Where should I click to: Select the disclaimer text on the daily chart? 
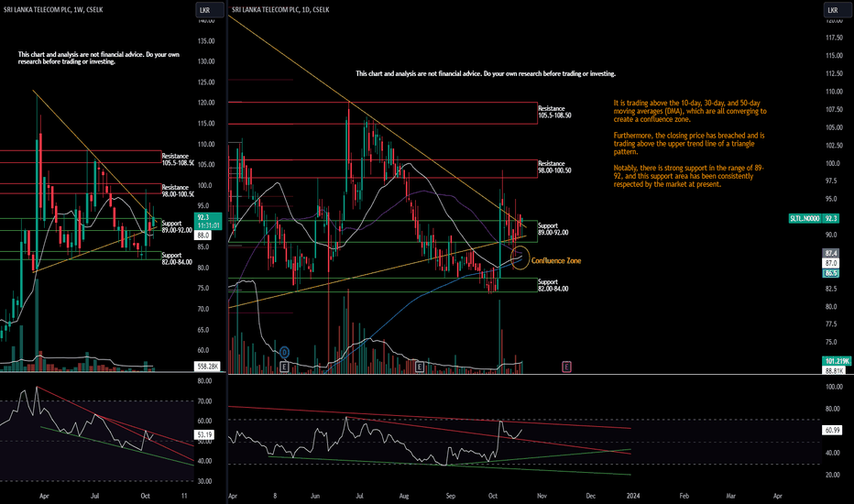pos(486,73)
